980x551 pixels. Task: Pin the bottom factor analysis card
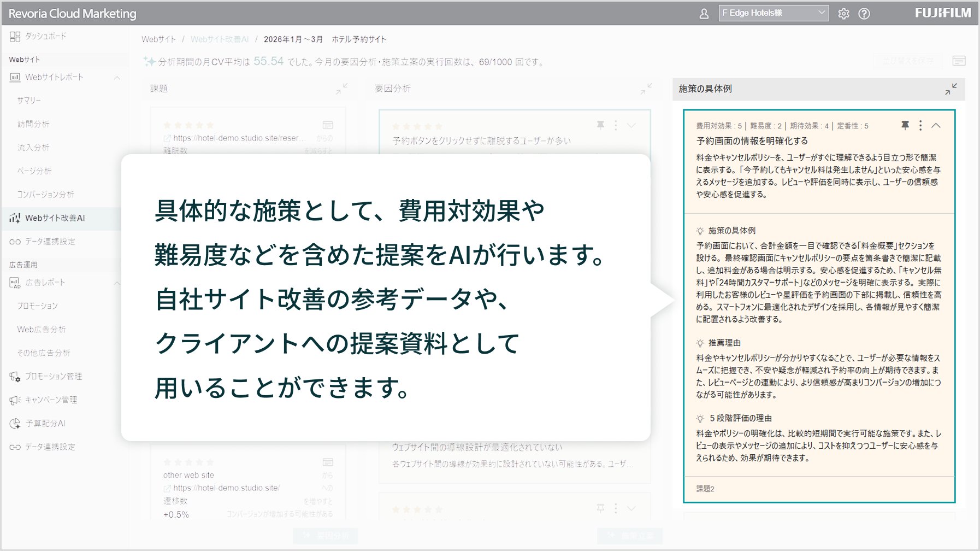(600, 508)
